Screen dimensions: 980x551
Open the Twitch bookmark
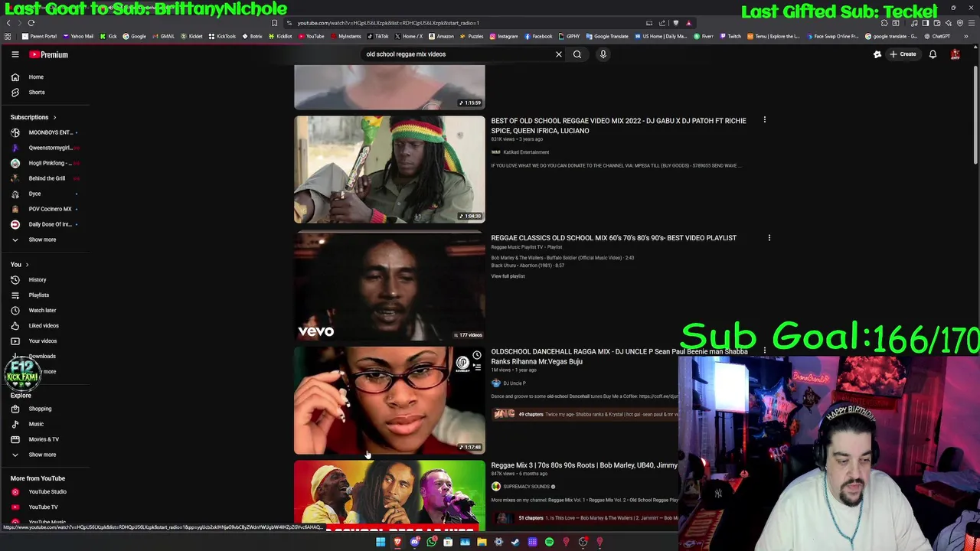[x=730, y=36]
